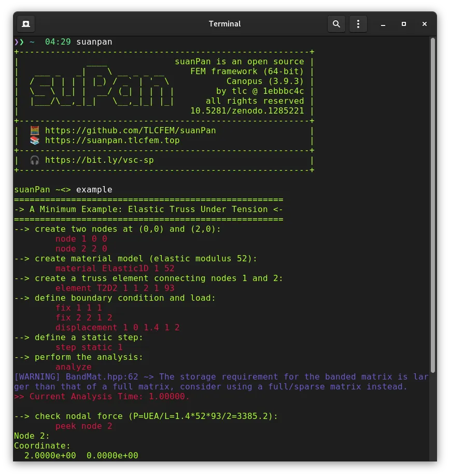Click the 'suanpan' command at prompt

(x=94, y=42)
